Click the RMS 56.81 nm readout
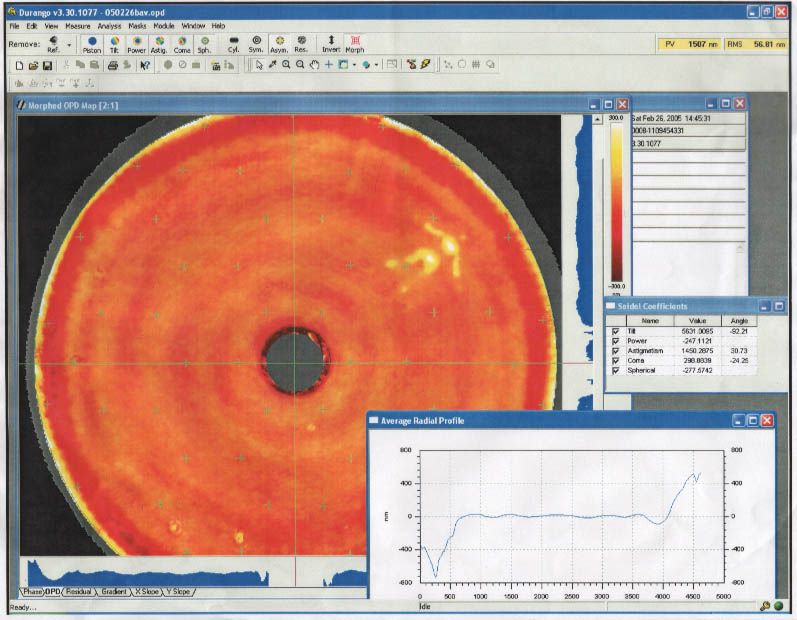797x620 pixels. coord(756,44)
